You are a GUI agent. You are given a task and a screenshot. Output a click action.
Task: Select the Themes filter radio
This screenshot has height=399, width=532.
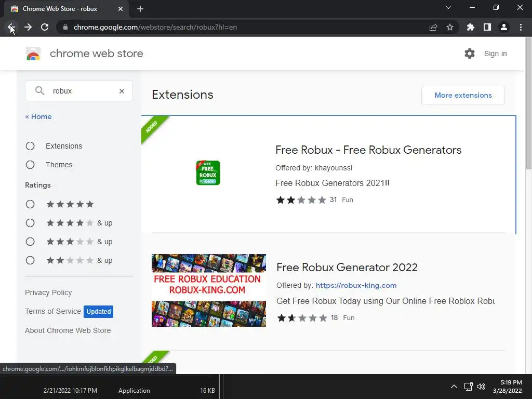(30, 165)
